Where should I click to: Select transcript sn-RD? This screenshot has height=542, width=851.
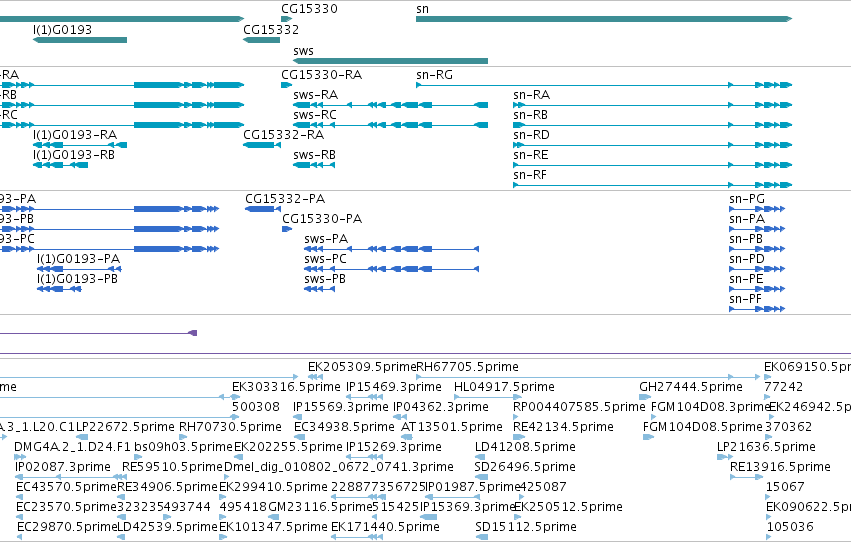(x=652, y=145)
